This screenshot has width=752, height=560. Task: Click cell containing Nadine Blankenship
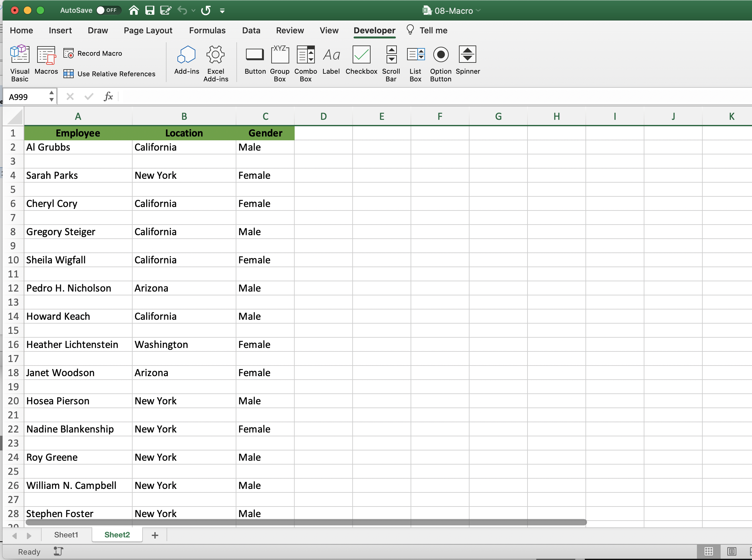[78, 429]
